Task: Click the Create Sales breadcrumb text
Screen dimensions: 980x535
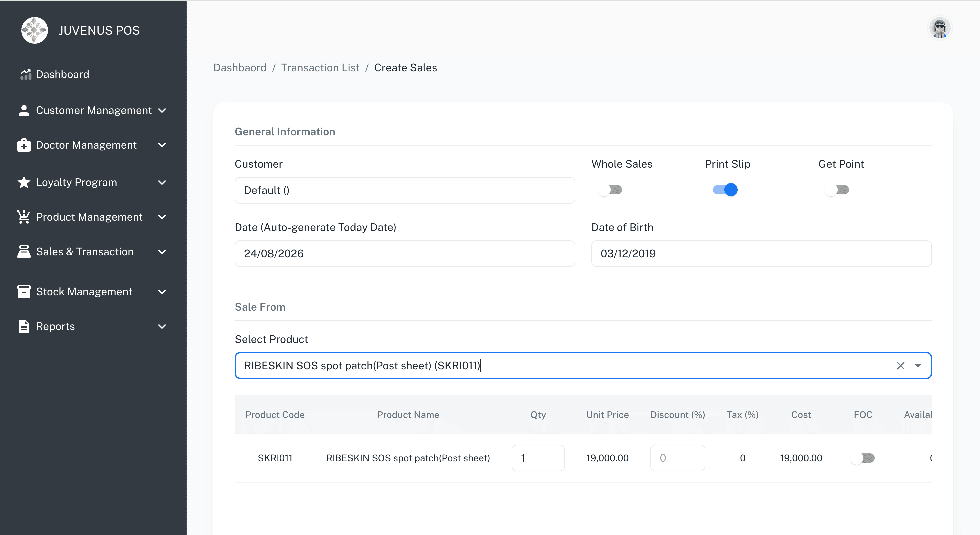Action: pyautogui.click(x=406, y=67)
